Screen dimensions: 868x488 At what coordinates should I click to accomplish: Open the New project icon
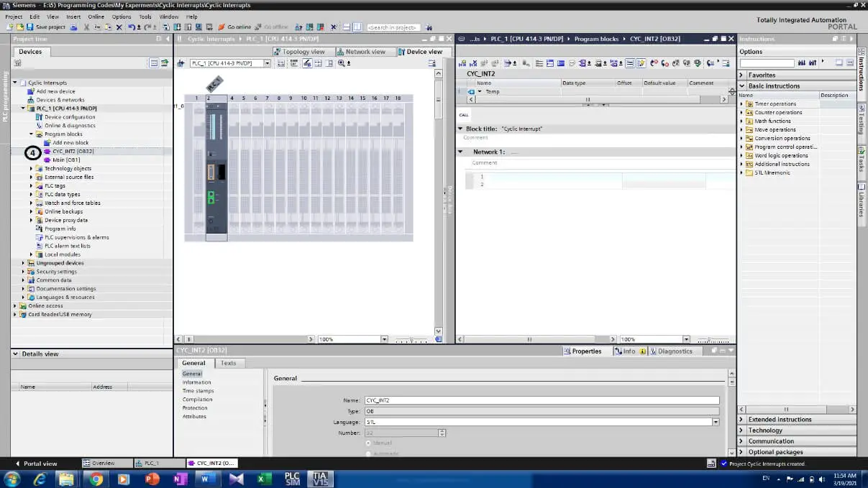point(9,27)
